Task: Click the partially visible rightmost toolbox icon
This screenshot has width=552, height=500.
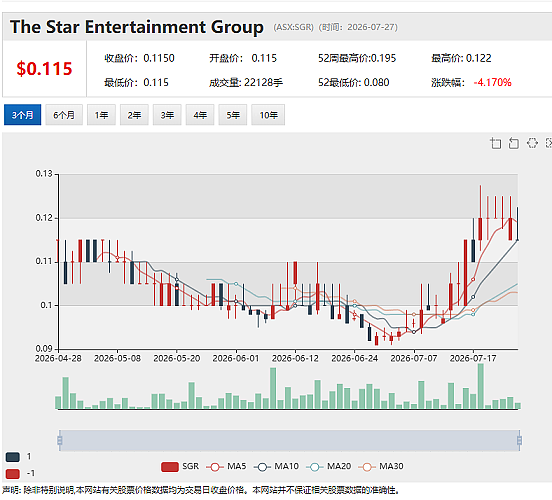Action: tap(548, 143)
